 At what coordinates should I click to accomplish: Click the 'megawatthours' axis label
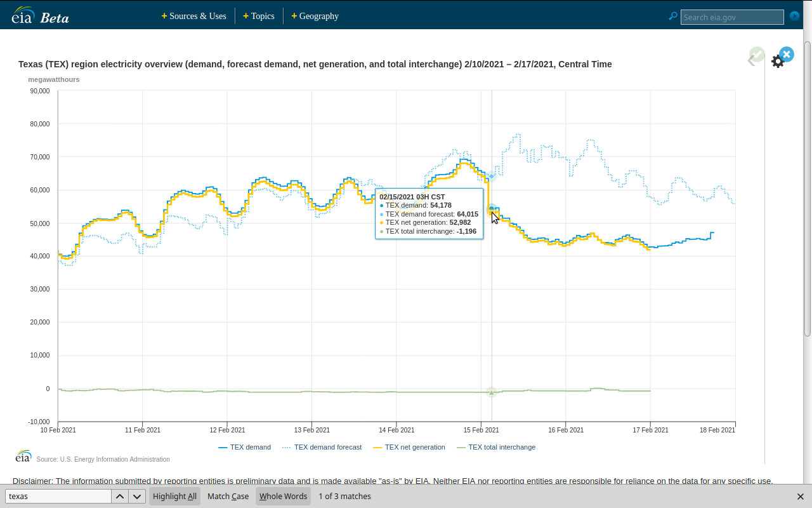(54, 79)
